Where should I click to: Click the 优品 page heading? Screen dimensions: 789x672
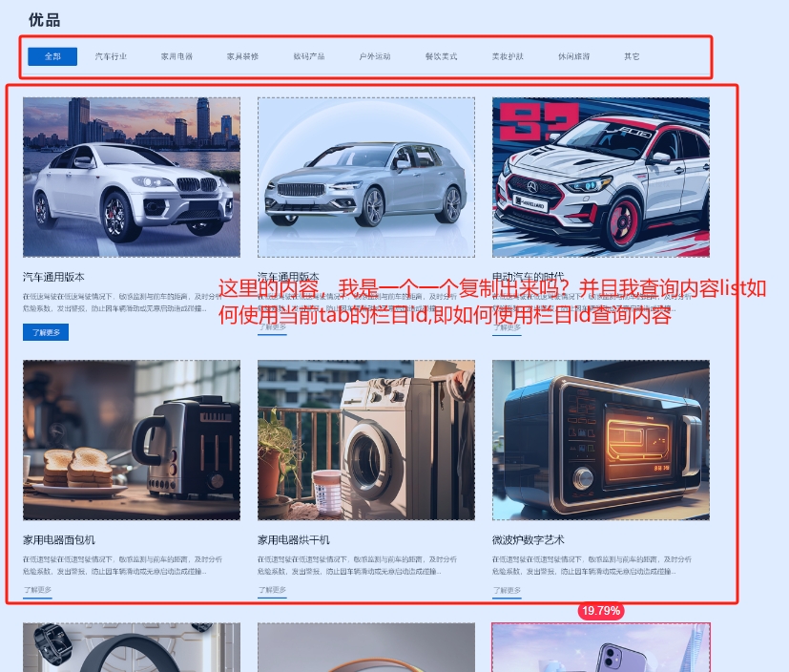(45, 20)
